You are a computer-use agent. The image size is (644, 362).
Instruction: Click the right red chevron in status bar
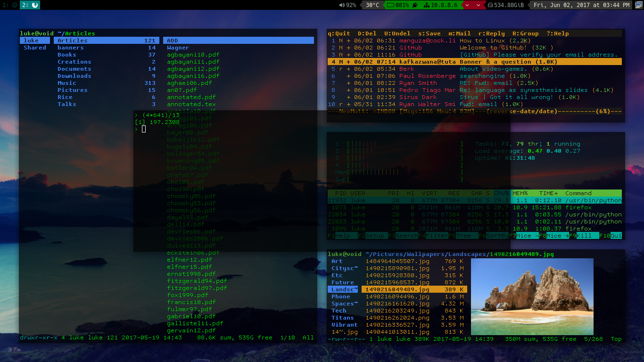coord(478,5)
